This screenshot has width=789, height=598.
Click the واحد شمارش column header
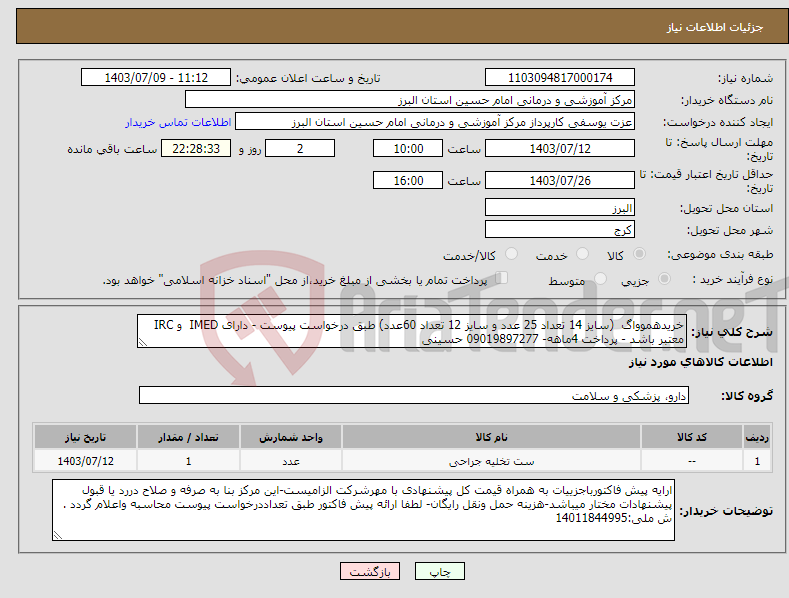coord(291,437)
